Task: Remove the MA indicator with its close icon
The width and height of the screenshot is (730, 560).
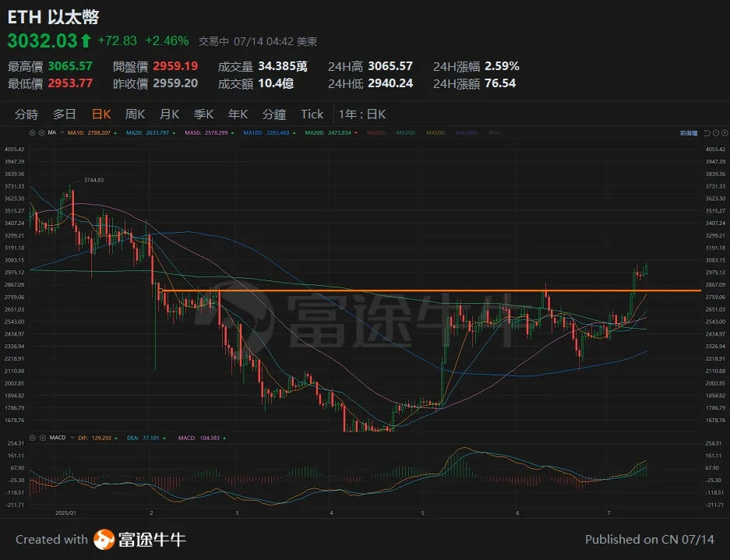Action: 41,132
